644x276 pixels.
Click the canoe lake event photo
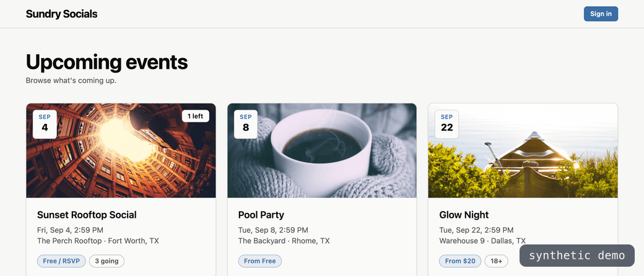(523, 151)
